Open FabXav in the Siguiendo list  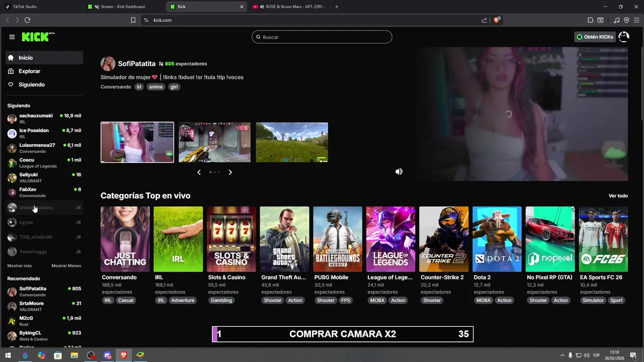point(44,192)
